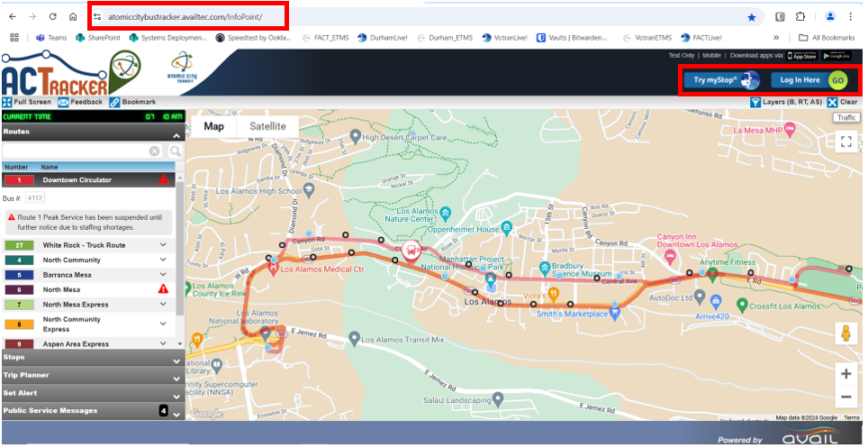Open the browser extensions puzzle icon
Viewport: 868px width, 448px height.
pyautogui.click(x=800, y=17)
